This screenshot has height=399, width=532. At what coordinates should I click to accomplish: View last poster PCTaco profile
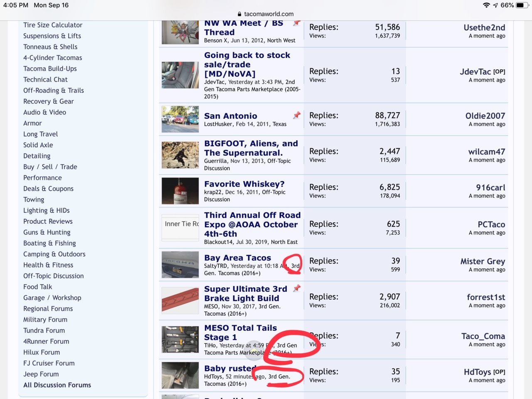(x=491, y=224)
